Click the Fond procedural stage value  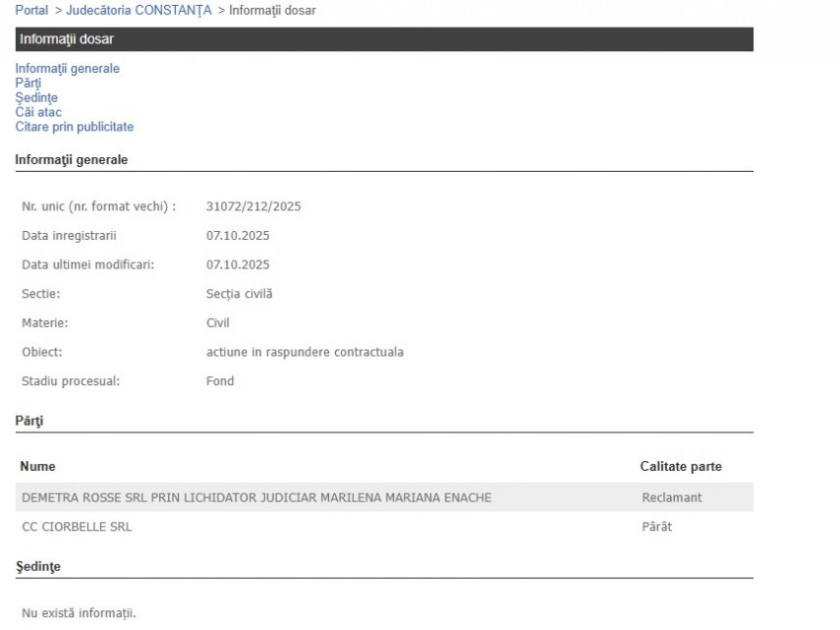[x=213, y=381]
